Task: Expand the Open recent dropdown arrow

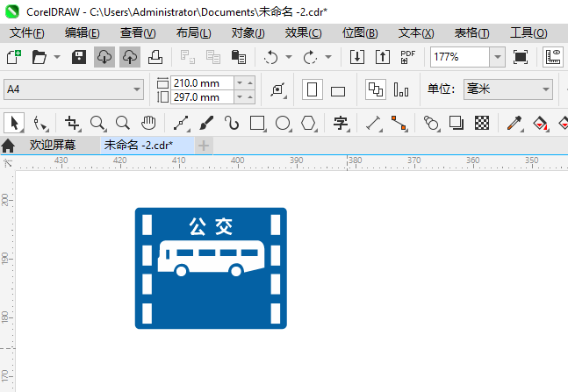Action: [57, 57]
